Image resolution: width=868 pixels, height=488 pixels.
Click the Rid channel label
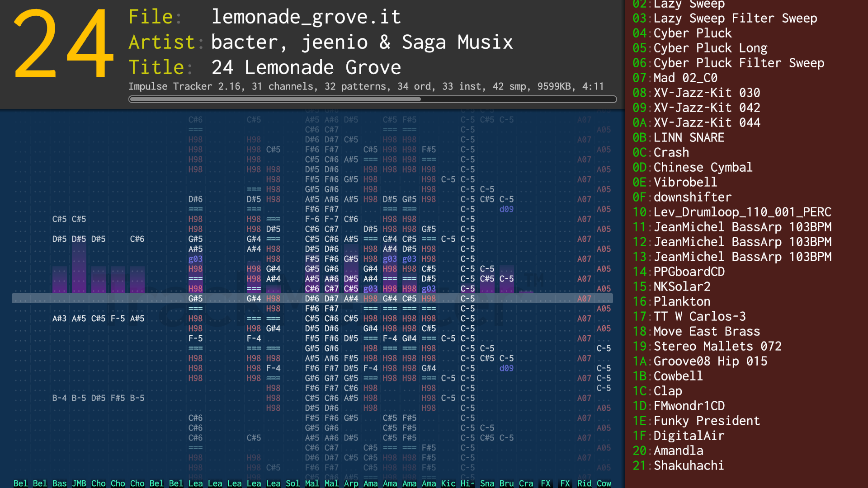[x=584, y=483]
